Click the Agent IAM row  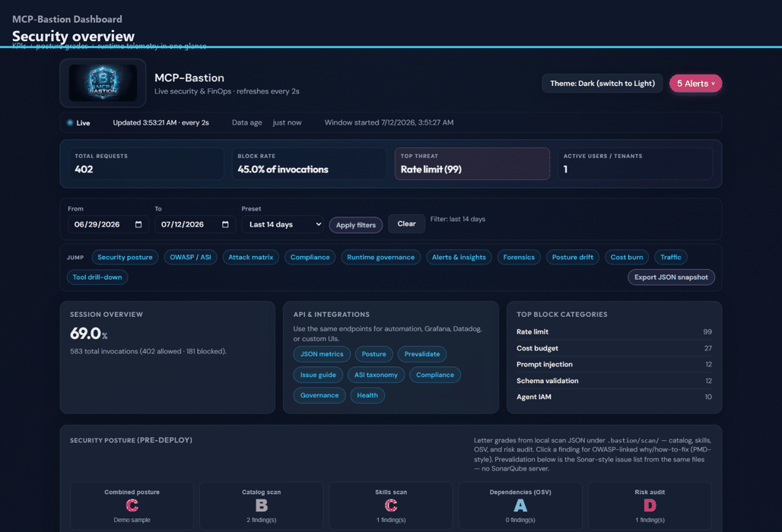(614, 397)
